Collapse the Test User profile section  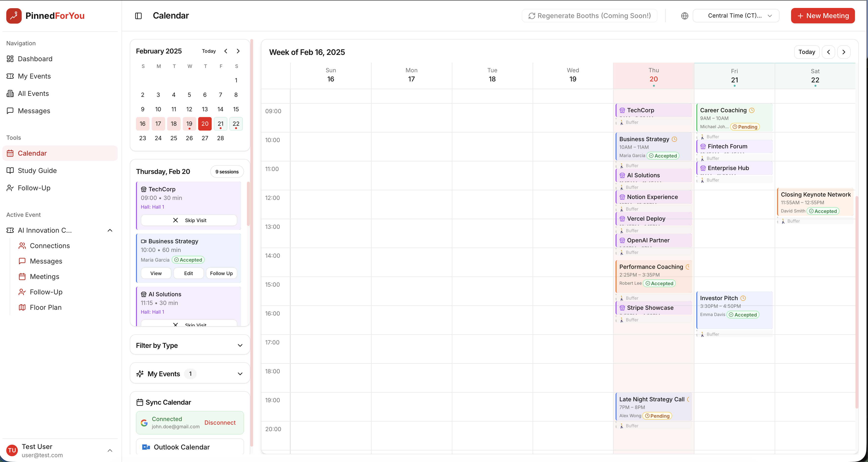coord(110,450)
